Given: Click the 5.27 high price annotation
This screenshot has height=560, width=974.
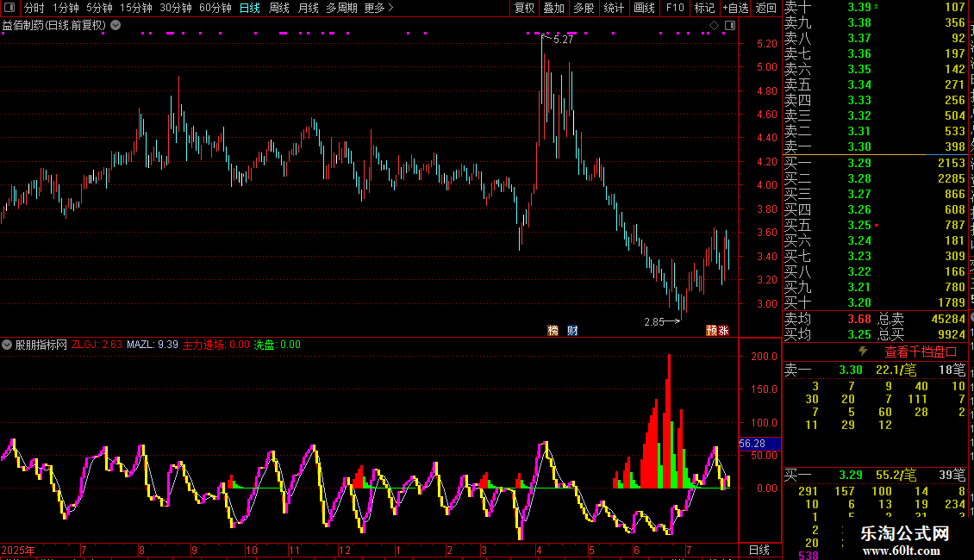Looking at the screenshot, I should tap(563, 40).
